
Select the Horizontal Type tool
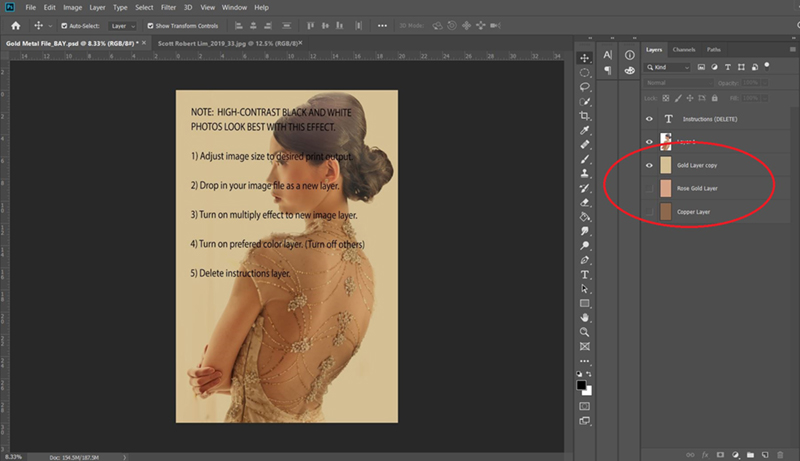click(x=585, y=275)
